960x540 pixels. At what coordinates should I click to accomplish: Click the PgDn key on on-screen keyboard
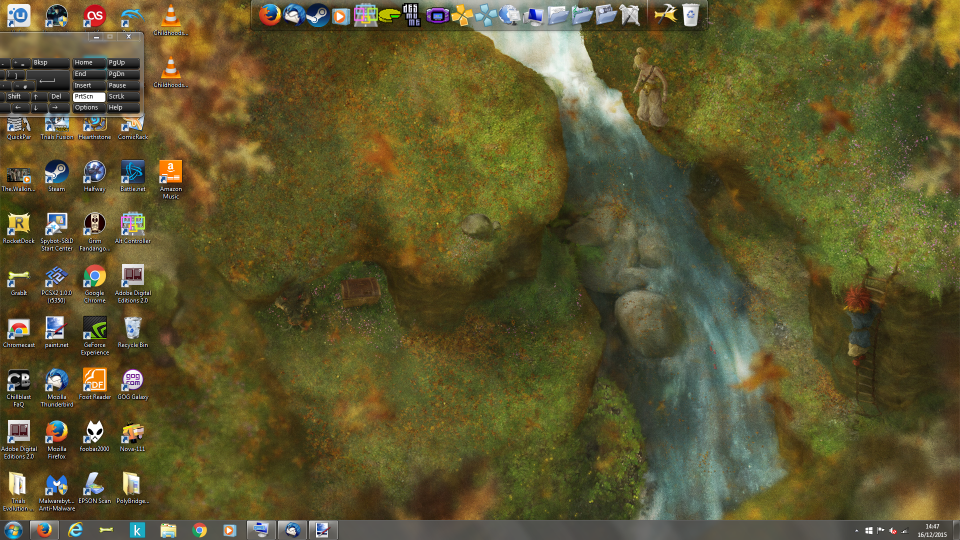tap(123, 74)
